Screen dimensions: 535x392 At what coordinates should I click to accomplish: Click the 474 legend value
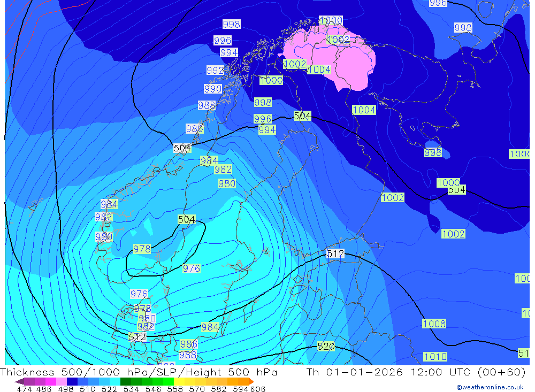point(24,389)
